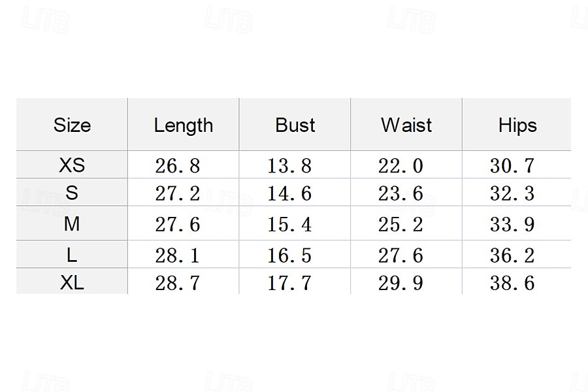Viewport: 588px width, 392px height.
Task: Click the Length column header
Action: click(x=184, y=125)
